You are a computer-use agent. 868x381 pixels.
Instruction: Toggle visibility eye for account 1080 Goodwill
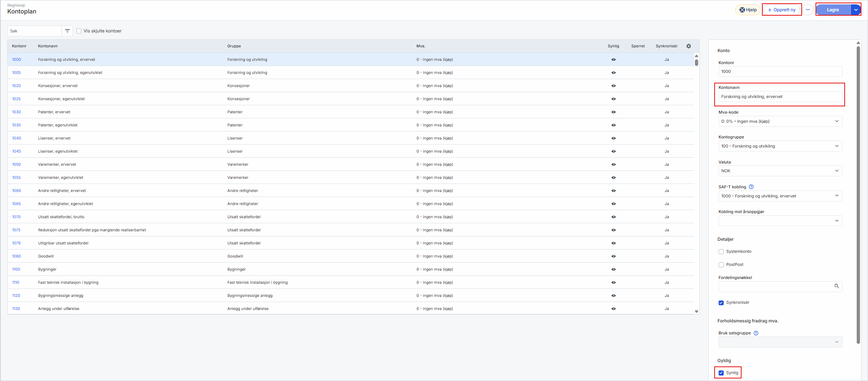click(613, 256)
